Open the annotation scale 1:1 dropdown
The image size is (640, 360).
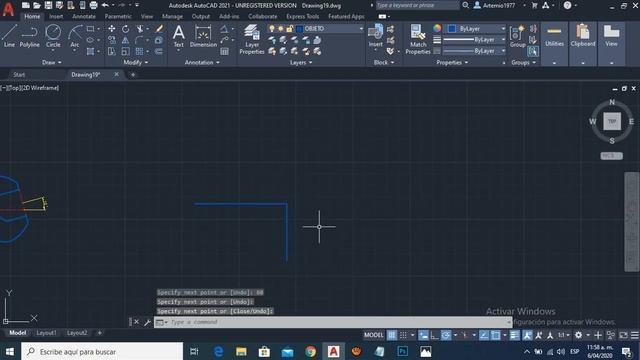coord(564,335)
